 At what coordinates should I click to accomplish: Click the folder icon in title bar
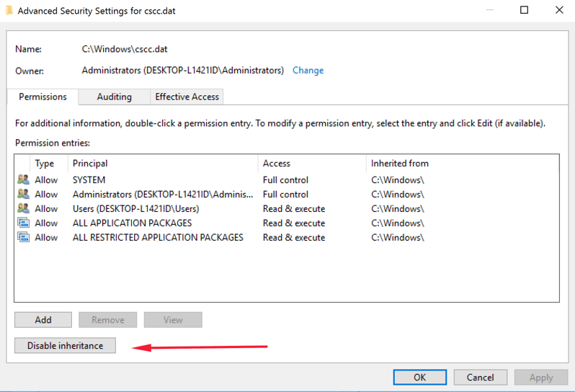tap(8, 11)
